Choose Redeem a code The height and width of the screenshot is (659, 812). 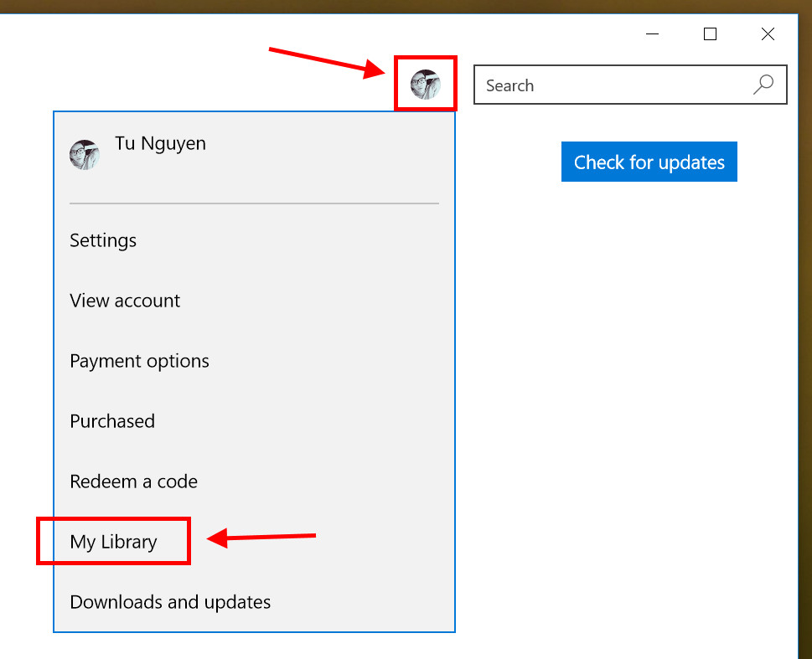pyautogui.click(x=133, y=481)
